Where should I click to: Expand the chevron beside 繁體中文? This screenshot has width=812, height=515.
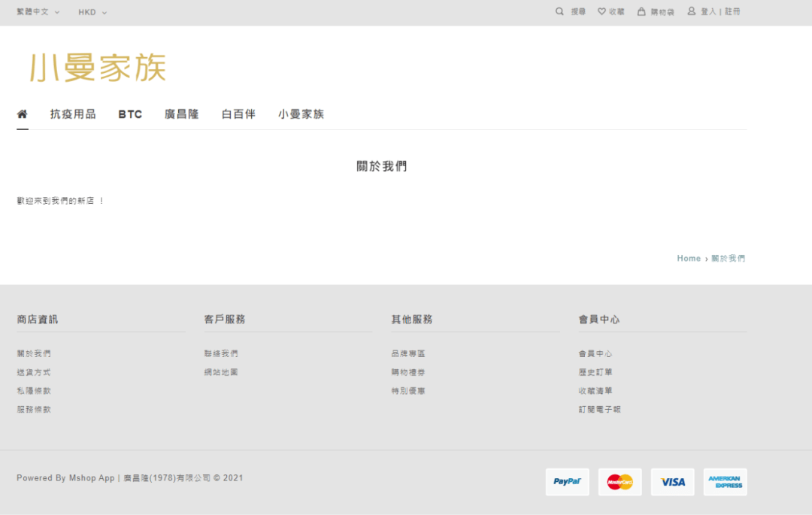pyautogui.click(x=56, y=12)
